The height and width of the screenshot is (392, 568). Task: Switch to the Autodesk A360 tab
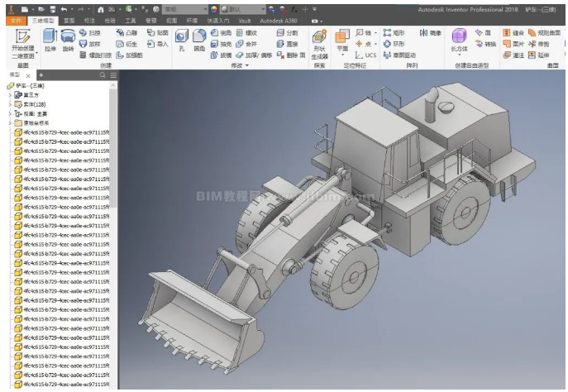pos(278,21)
